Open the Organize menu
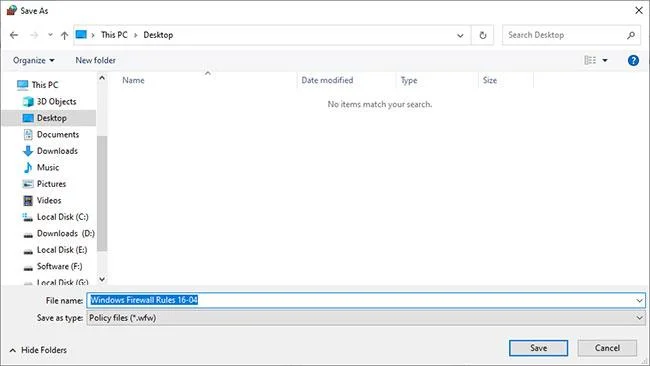This screenshot has width=650, height=366. coord(34,61)
